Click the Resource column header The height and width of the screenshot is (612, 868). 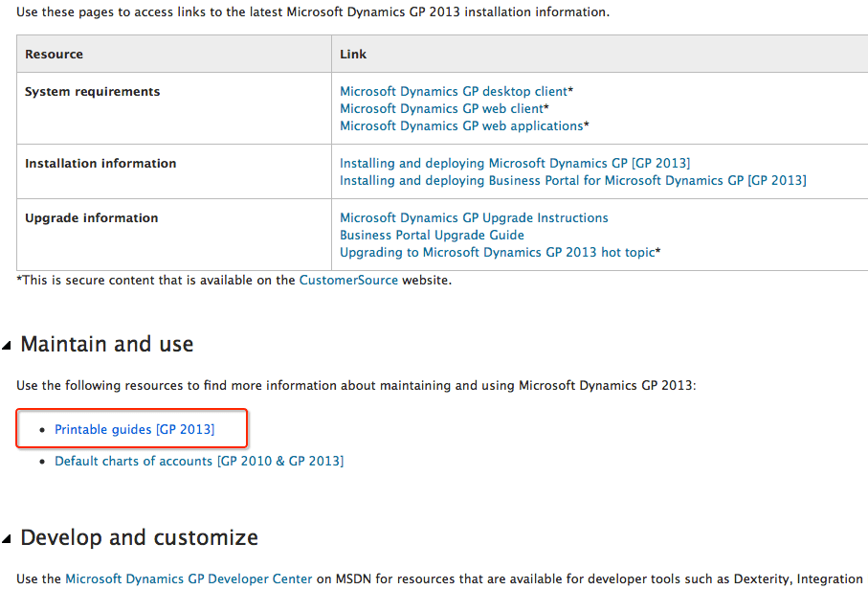point(54,55)
